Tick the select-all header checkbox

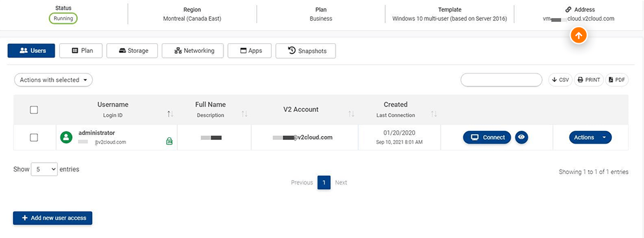pos(34,110)
